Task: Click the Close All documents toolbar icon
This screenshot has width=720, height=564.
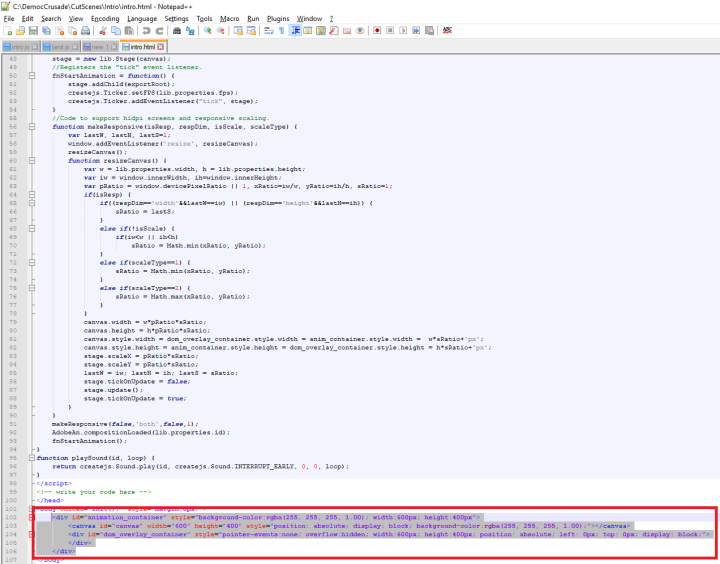Action: (x=72, y=31)
